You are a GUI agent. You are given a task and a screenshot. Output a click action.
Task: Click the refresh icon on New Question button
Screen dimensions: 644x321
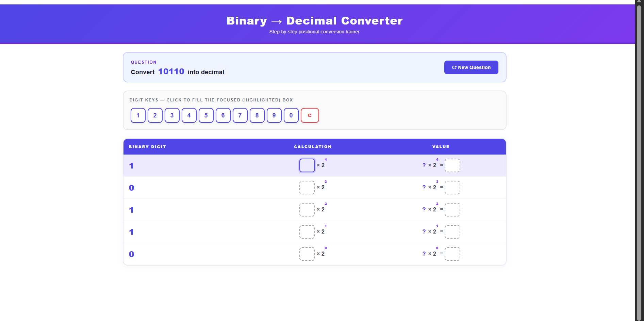pos(454,67)
